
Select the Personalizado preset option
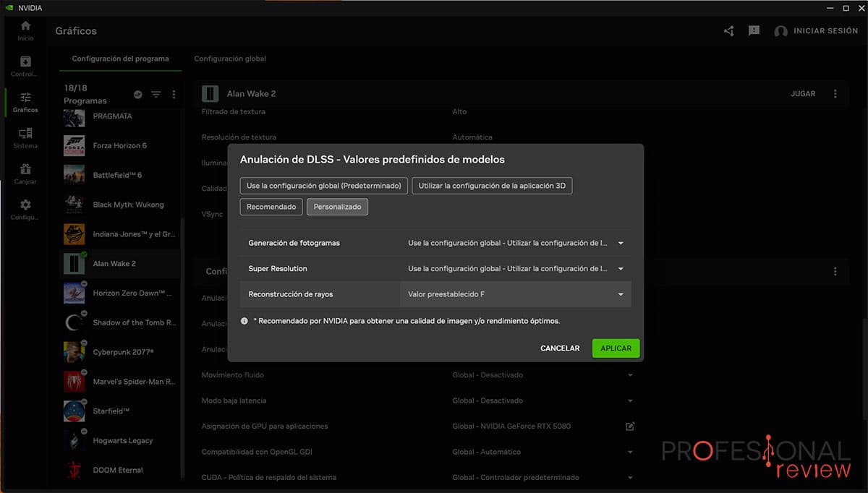point(338,207)
